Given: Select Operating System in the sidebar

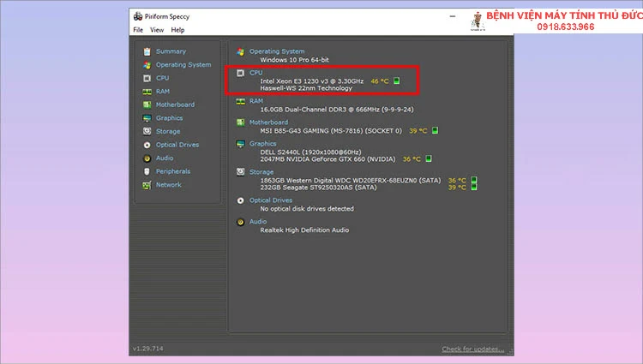Looking at the screenshot, I should point(183,65).
